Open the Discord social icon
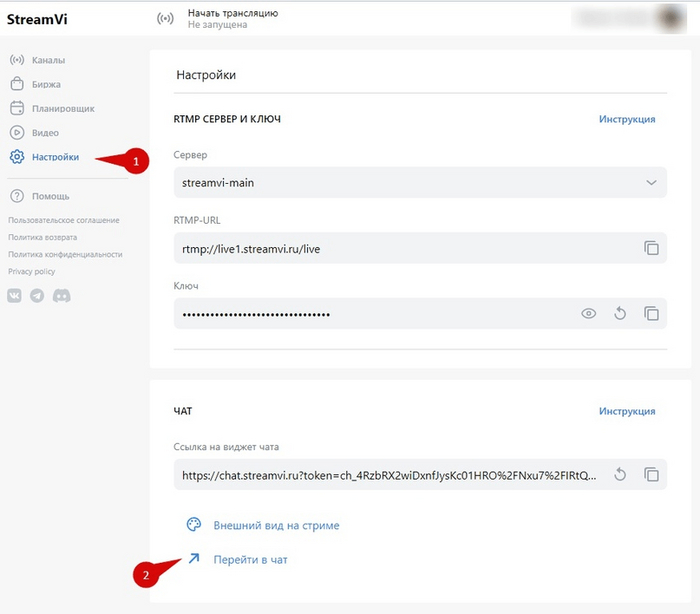Screen dimensions: 700x614 click(x=62, y=295)
